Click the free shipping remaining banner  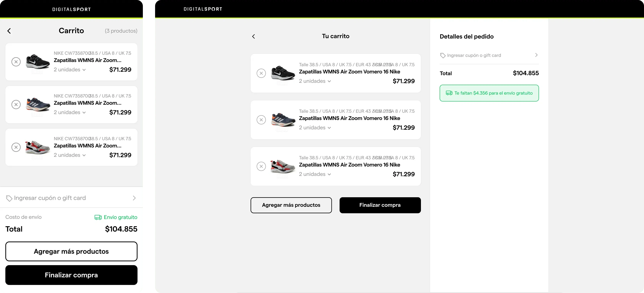coord(489,93)
